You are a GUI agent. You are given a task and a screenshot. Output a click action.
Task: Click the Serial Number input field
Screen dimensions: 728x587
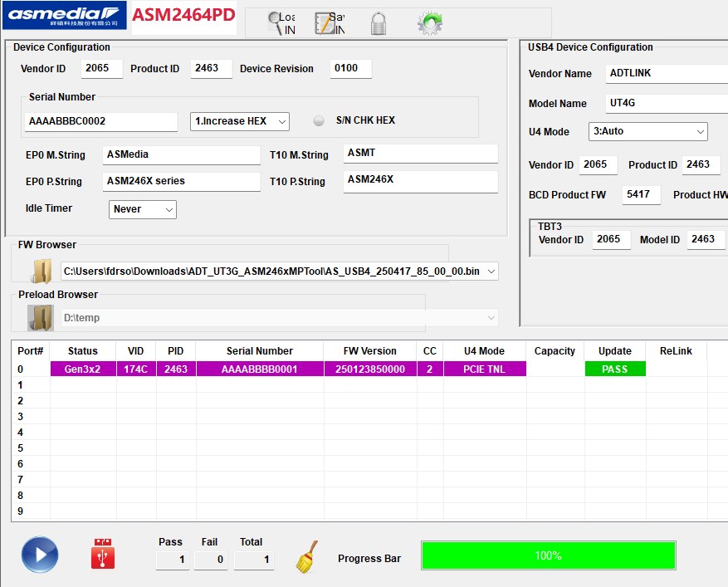[101, 121]
